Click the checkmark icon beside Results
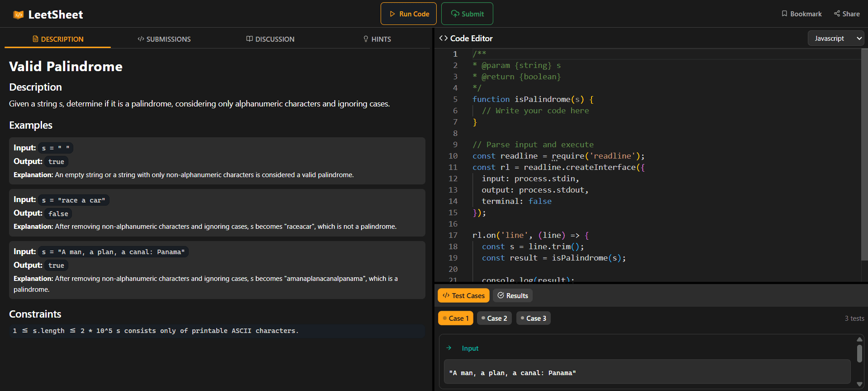This screenshot has height=391, width=868. (501, 295)
